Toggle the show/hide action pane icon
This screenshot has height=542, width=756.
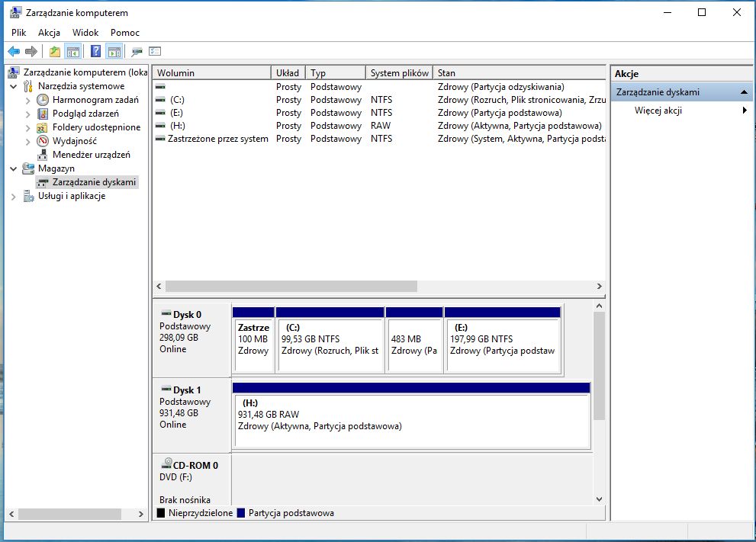114,51
